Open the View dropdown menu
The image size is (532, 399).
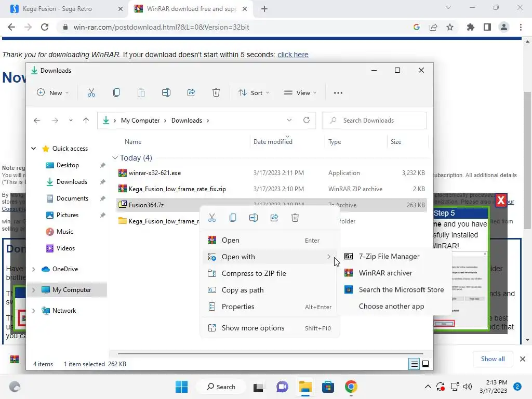point(300,92)
